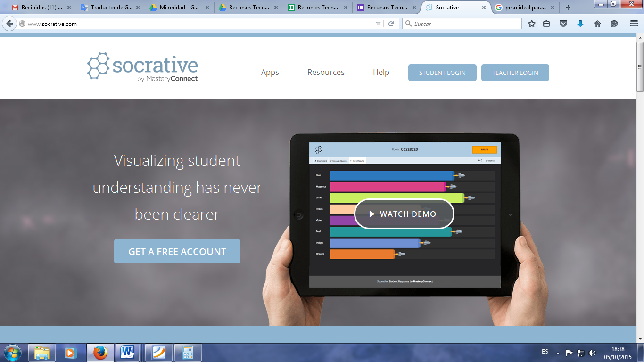Viewport: 644px width, 362px height.
Task: Go to the Firefox home page
Action: pos(597,23)
